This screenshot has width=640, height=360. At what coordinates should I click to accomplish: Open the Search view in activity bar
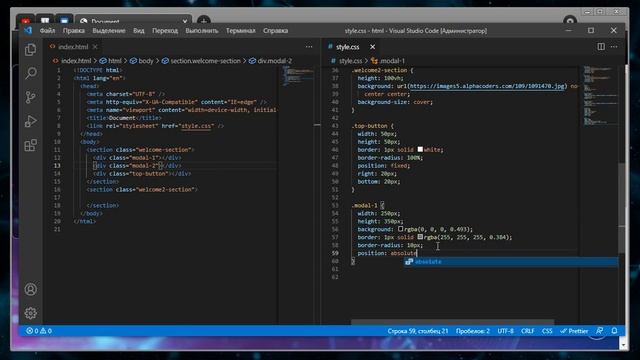point(31,73)
